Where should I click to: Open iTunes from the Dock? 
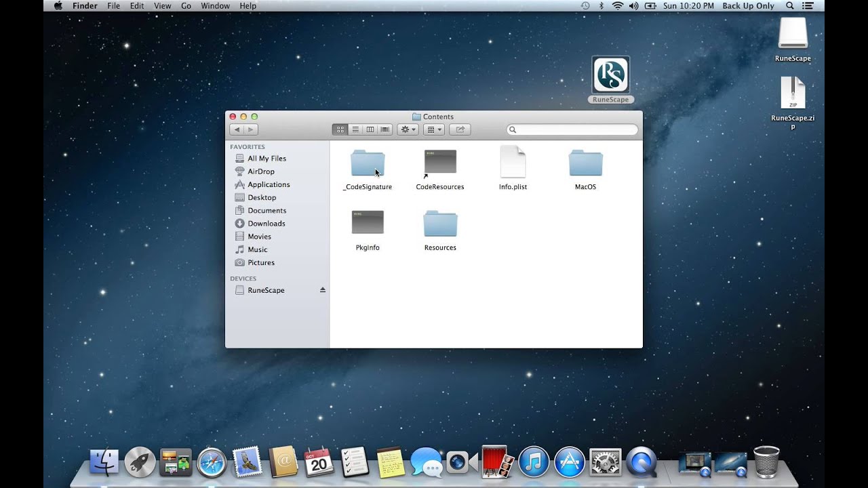534,462
